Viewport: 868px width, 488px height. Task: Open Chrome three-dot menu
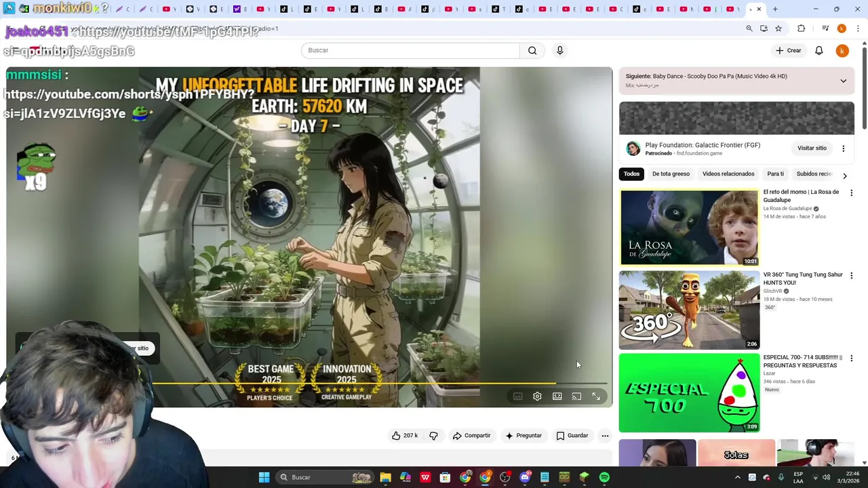point(858,28)
